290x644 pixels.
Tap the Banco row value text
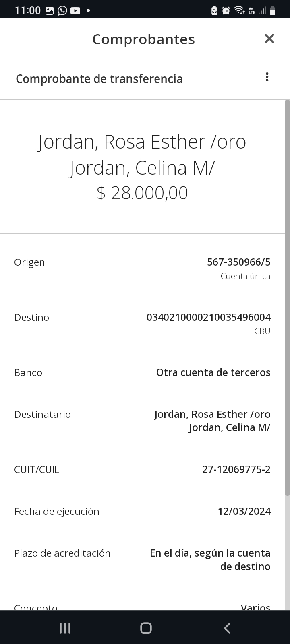coord(213,372)
